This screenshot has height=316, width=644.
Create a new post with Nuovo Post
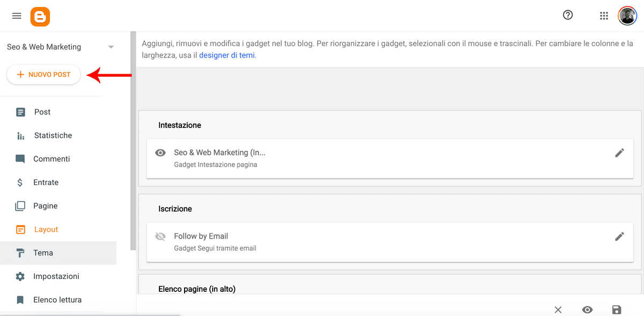44,75
